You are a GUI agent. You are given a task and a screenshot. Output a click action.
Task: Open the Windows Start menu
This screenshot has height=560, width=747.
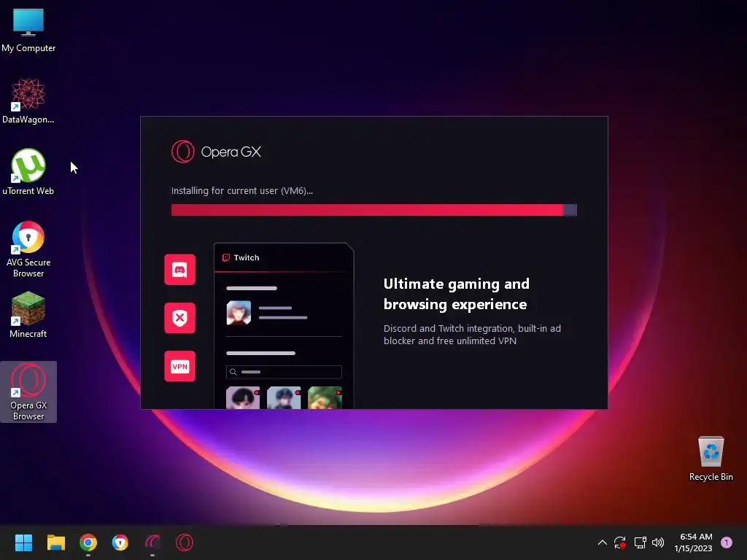(x=23, y=542)
